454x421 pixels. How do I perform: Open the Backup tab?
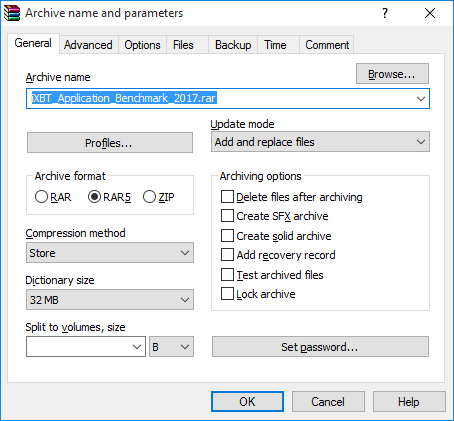233,45
